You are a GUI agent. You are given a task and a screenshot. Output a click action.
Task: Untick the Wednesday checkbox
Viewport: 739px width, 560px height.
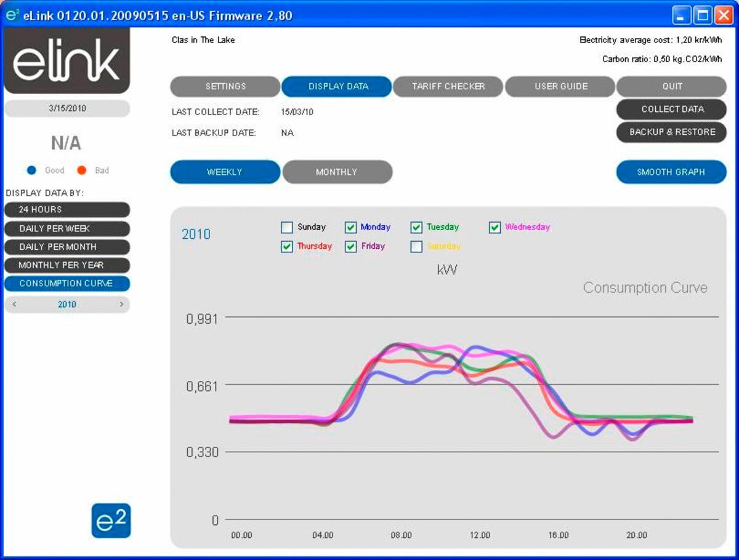495,228
